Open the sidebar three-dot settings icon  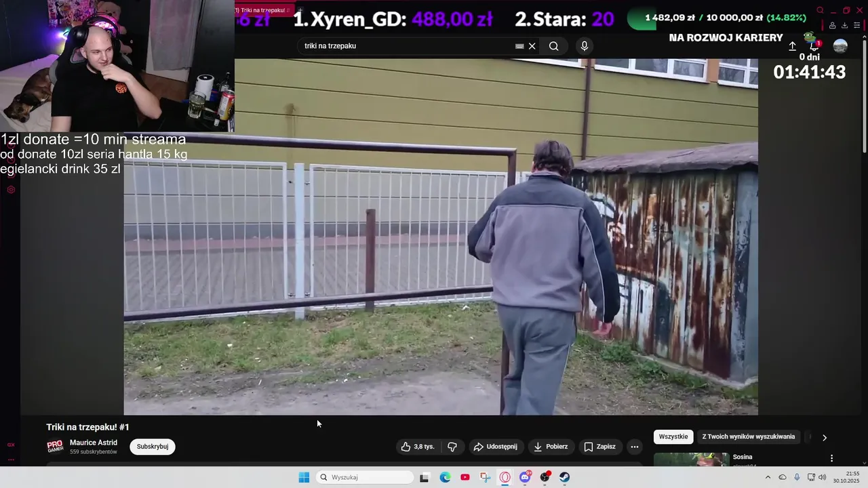pos(11,460)
